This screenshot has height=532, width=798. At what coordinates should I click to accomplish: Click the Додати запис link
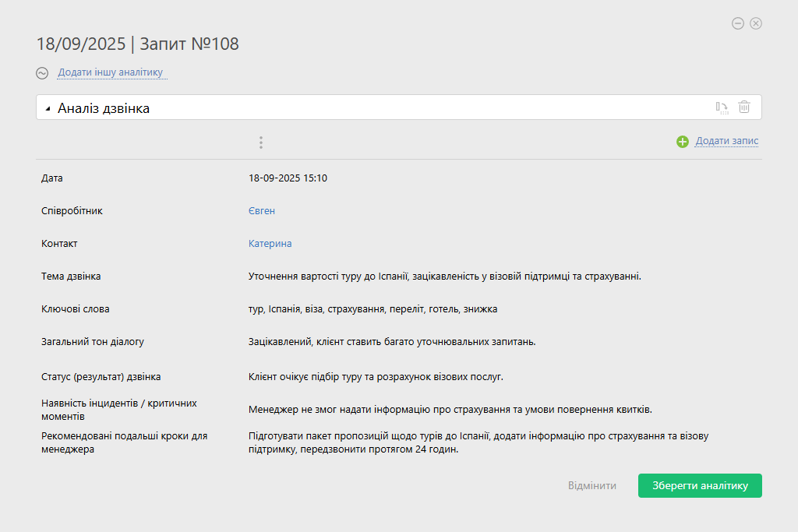[x=726, y=141]
